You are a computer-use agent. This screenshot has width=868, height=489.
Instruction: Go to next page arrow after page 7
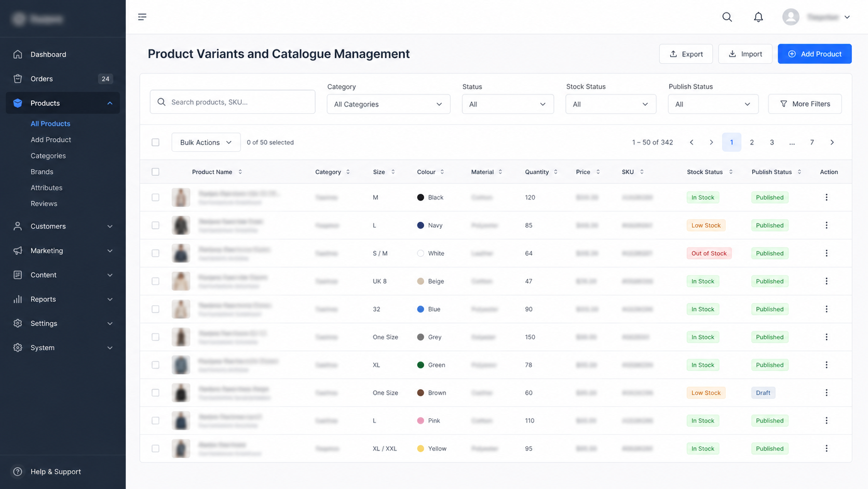point(832,142)
